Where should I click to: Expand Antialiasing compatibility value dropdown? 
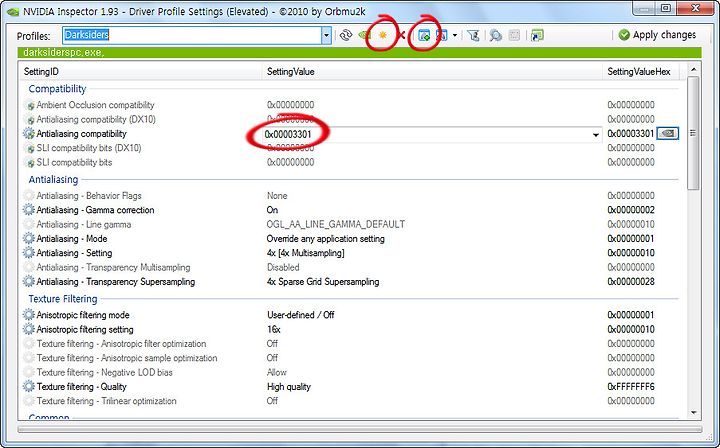coord(596,134)
